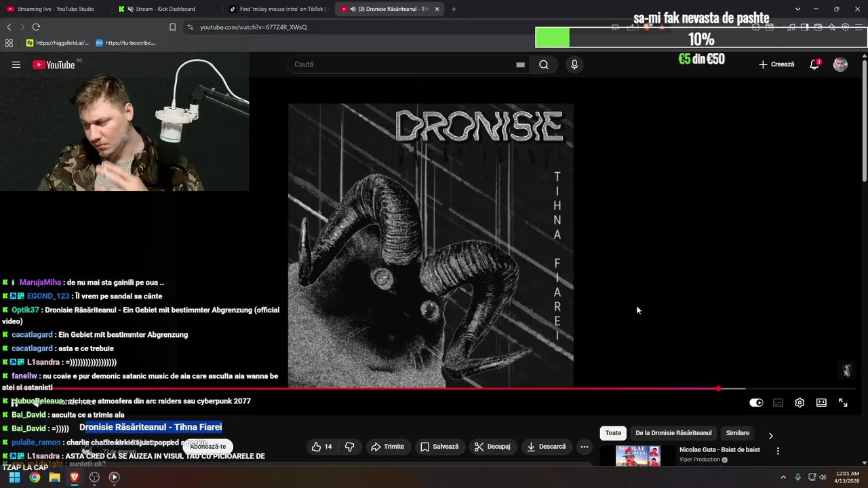Viewport: 868px width, 488px height.
Task: Open the Viper Production channel
Action: tap(699, 460)
